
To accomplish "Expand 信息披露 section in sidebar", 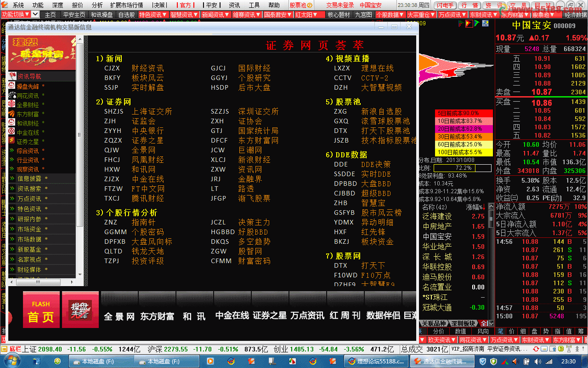I will pyautogui.click(x=42, y=178).
